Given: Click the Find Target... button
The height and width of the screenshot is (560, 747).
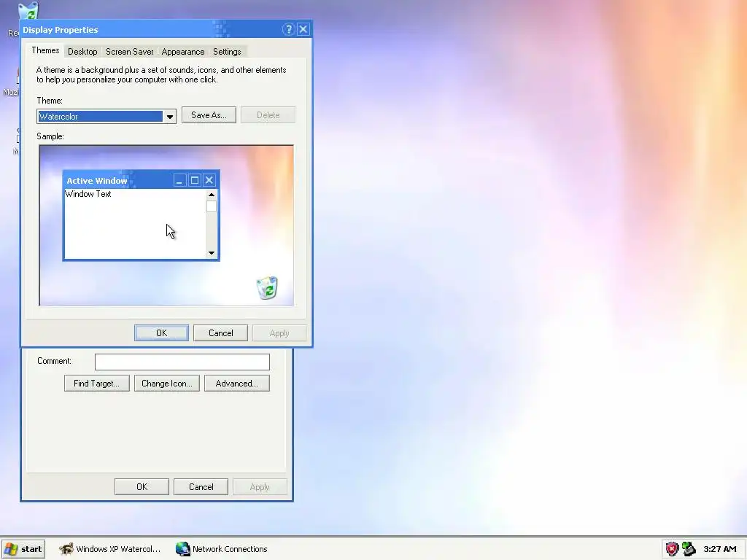Looking at the screenshot, I should 97,384.
